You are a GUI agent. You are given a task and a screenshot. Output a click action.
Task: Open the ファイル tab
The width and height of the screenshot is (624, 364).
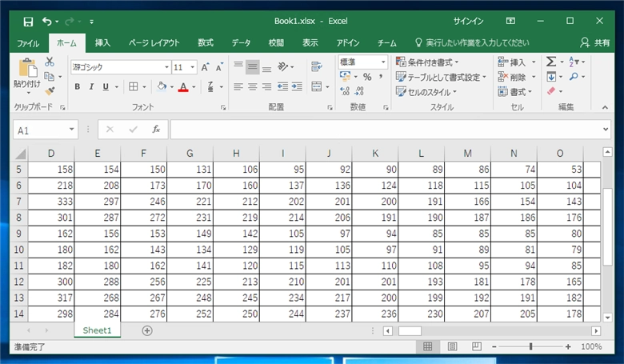coord(28,43)
